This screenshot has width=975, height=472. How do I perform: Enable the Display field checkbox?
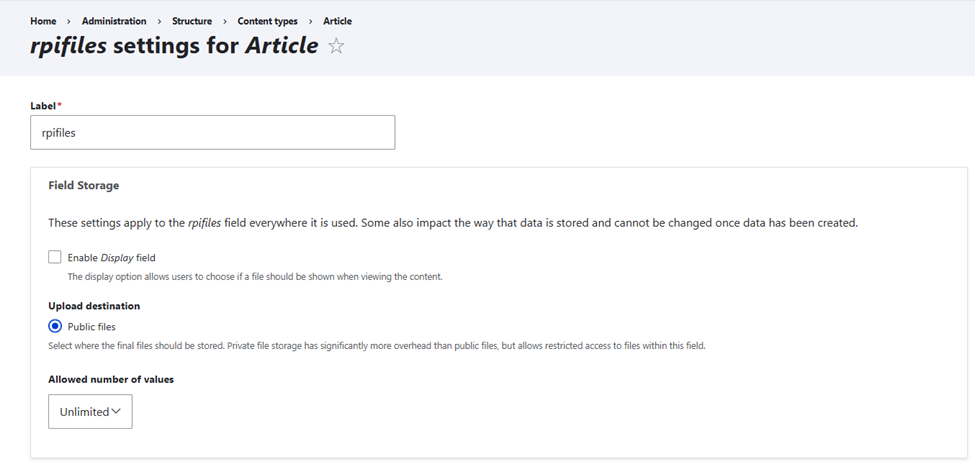(55, 257)
